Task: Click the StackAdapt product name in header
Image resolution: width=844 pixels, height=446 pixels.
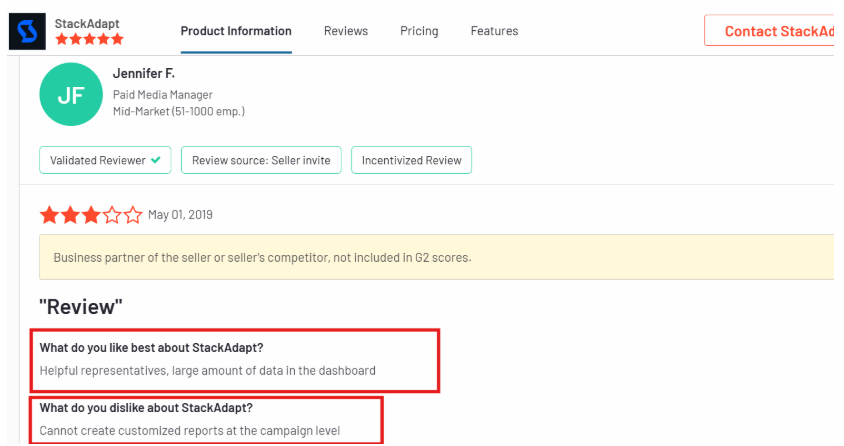Action: 87,24
